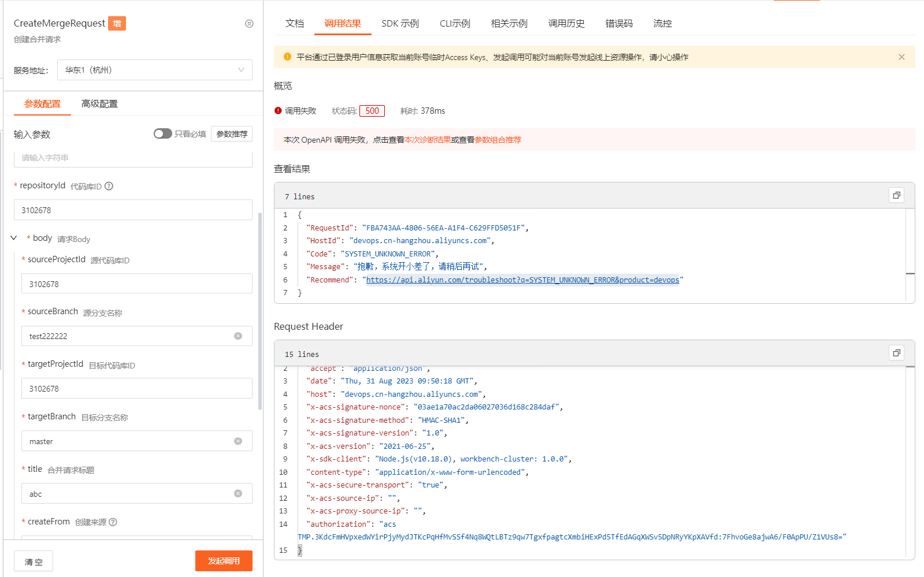Click the 耗时: 378ms text
The height and width of the screenshot is (577, 924).
pos(422,111)
